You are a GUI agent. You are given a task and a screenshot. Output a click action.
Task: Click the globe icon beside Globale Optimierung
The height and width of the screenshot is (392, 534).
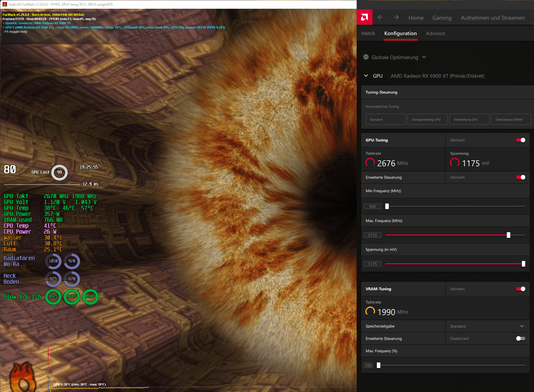coord(366,57)
